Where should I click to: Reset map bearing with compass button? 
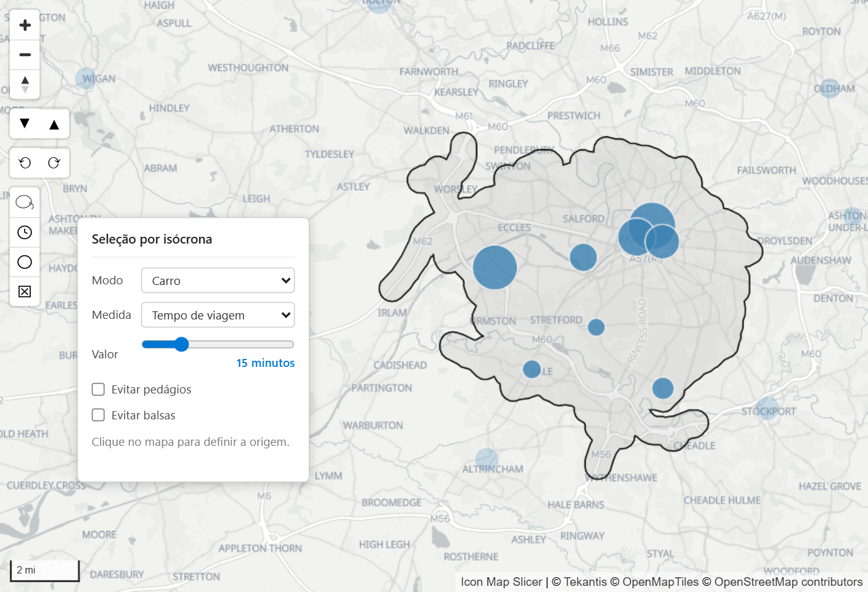pyautogui.click(x=25, y=84)
